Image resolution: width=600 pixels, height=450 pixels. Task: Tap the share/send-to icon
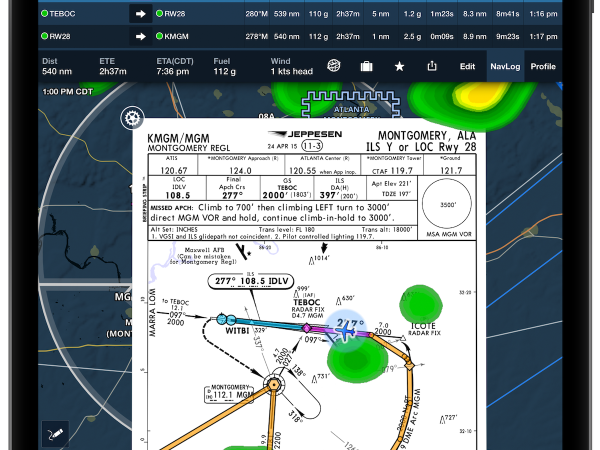pyautogui.click(x=432, y=66)
